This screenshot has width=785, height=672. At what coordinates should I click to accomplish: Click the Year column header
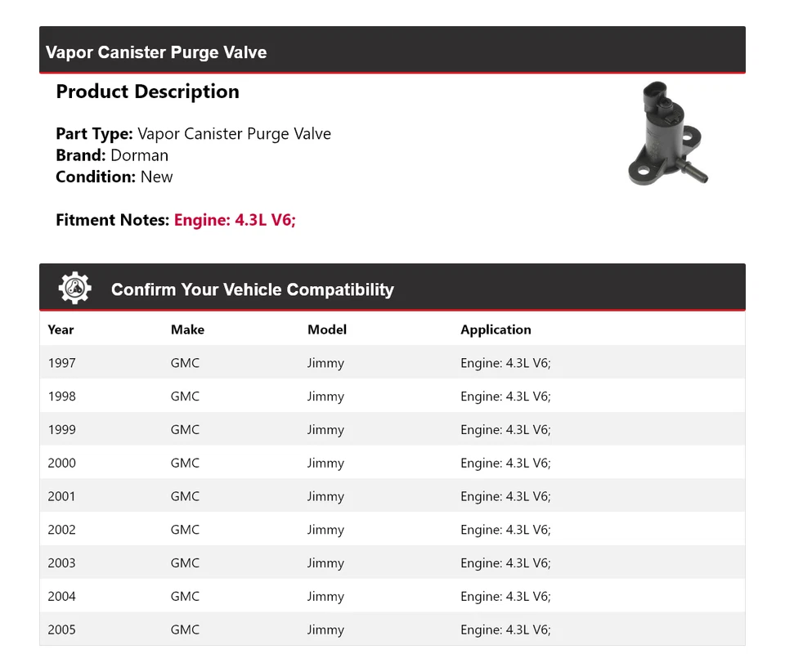(x=61, y=329)
